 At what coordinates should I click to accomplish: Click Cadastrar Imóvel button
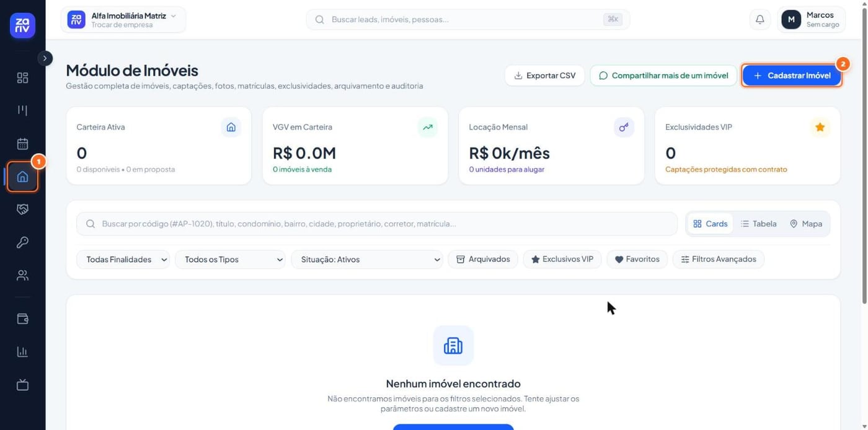coord(792,76)
